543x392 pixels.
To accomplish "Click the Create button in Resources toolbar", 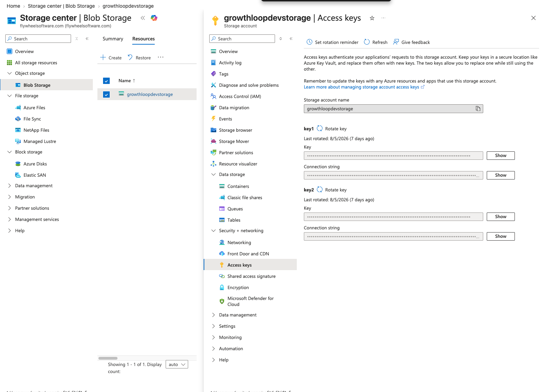I will (x=111, y=58).
